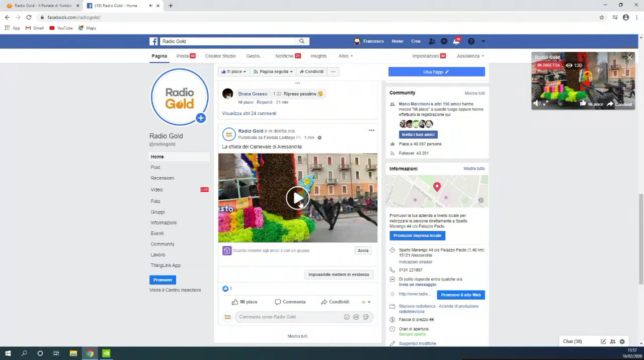Open Ti piace page dropdown

pyautogui.click(x=234, y=71)
